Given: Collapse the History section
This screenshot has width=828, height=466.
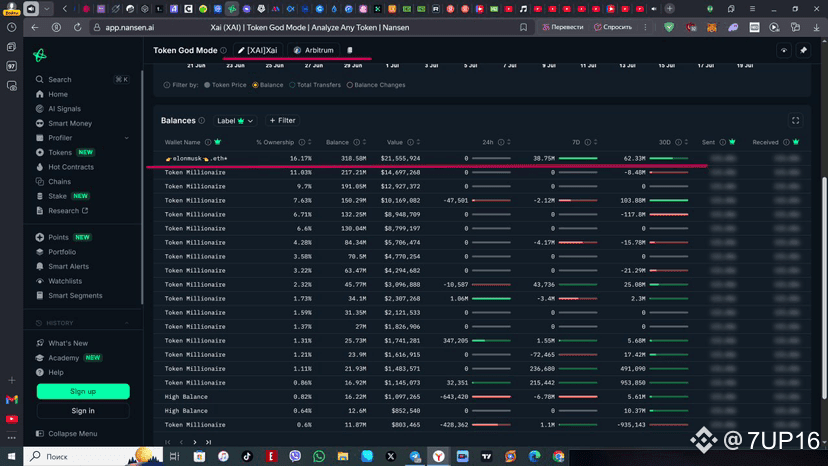Looking at the screenshot, I should (x=127, y=323).
